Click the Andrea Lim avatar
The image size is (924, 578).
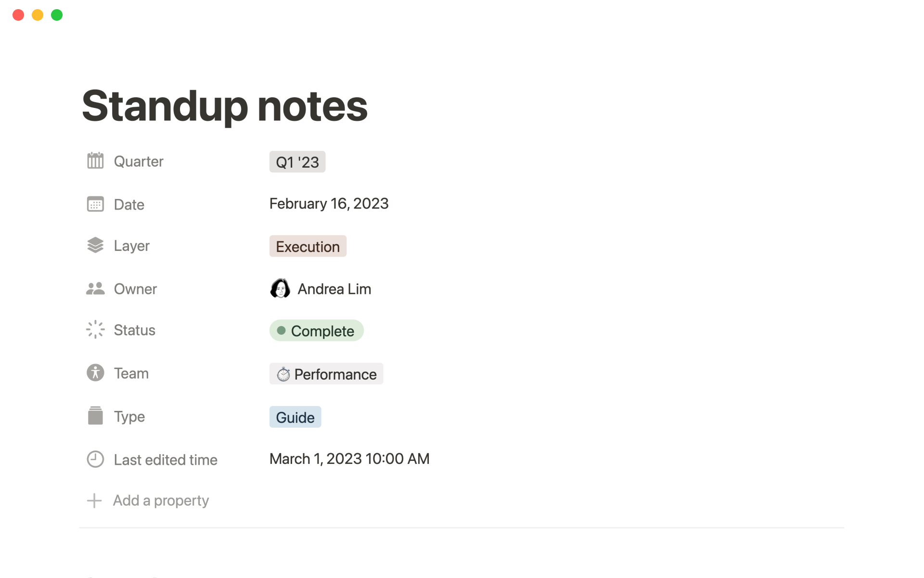point(280,289)
